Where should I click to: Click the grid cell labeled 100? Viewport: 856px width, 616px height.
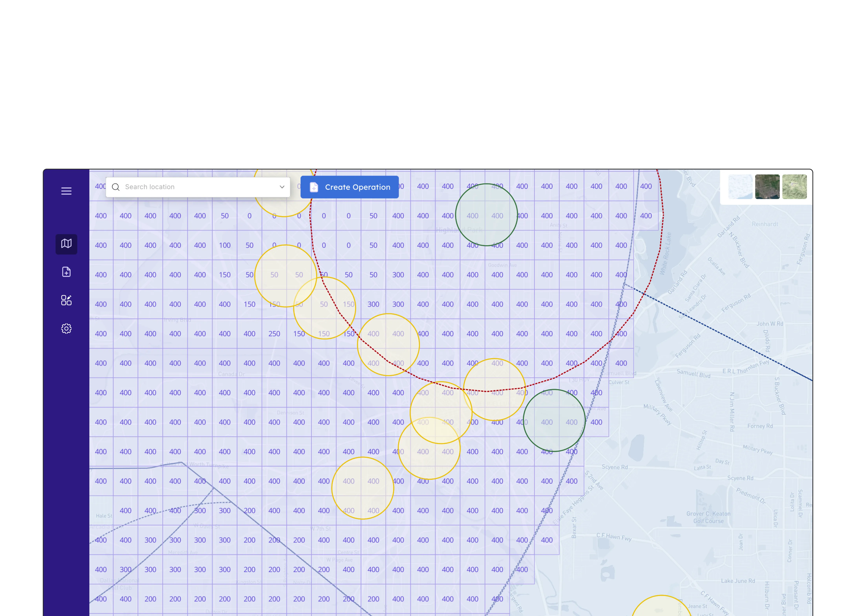click(224, 245)
